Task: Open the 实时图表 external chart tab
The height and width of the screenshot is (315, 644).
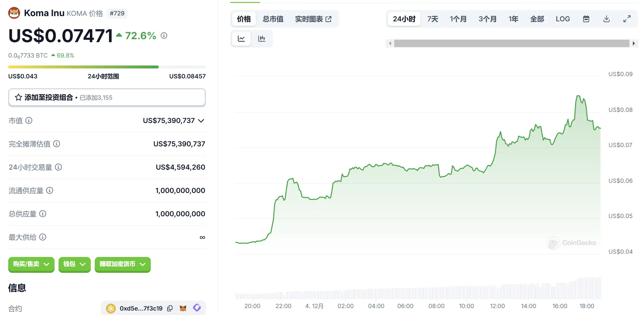Action: 313,19
